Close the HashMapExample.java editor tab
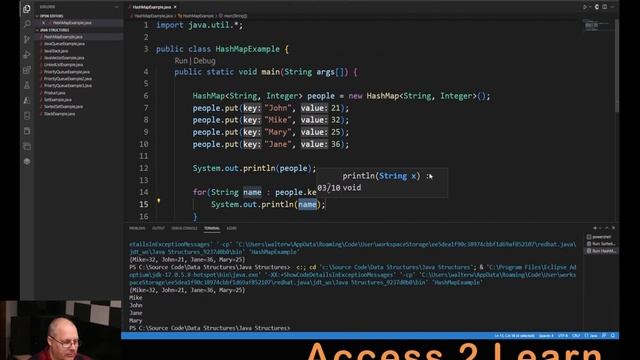The width and height of the screenshot is (640, 360). tap(175, 7)
